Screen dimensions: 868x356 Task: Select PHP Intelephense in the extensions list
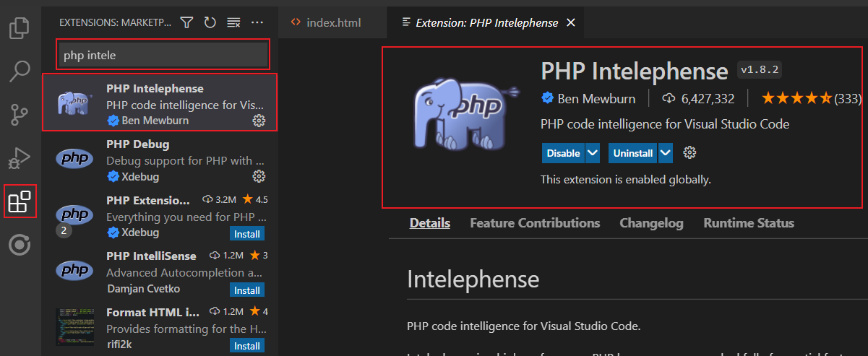(x=160, y=103)
